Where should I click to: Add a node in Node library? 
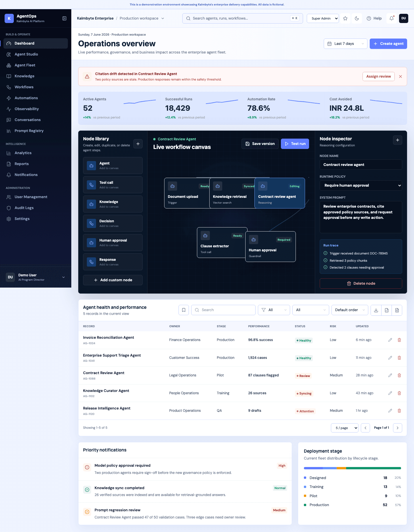click(138, 144)
